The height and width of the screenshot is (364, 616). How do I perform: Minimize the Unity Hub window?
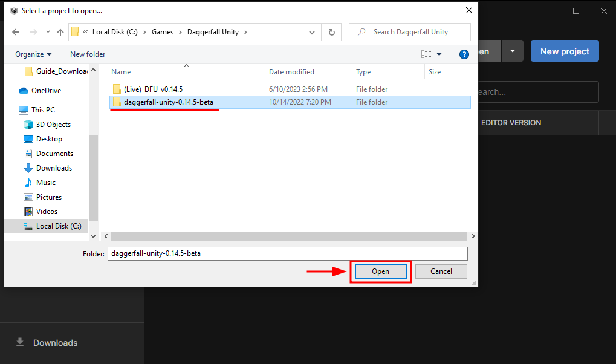point(548,11)
